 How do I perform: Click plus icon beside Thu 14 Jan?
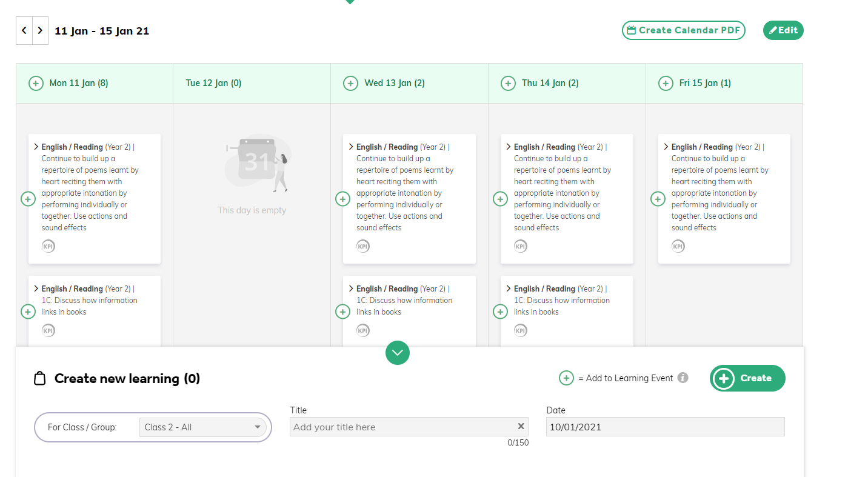pyautogui.click(x=508, y=83)
